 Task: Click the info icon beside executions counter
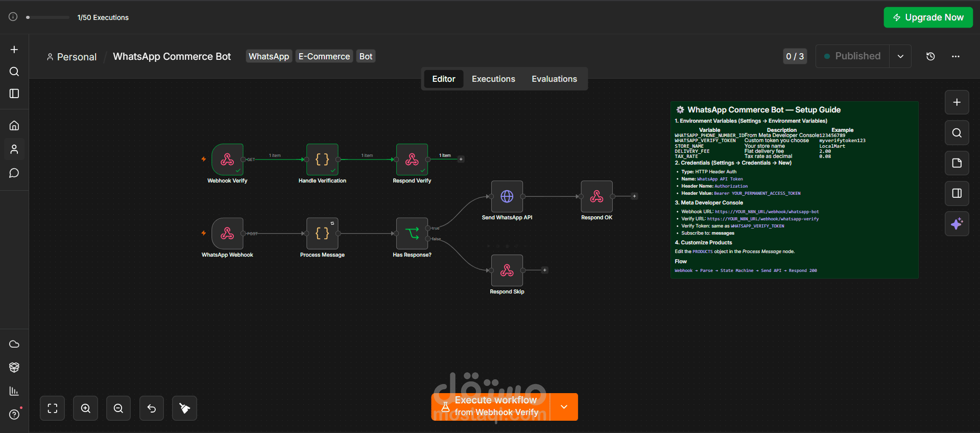tap(13, 17)
